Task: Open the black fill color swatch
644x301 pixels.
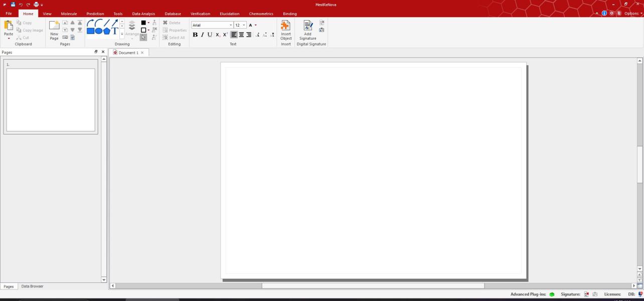Action: 143,23
